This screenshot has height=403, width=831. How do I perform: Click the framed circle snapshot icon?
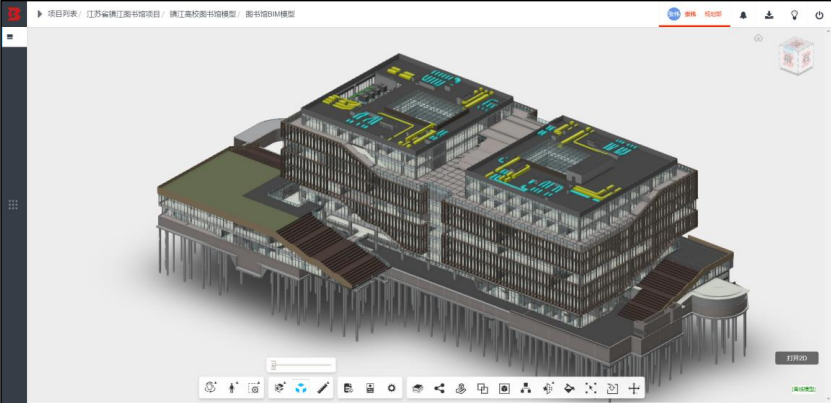(x=504, y=389)
